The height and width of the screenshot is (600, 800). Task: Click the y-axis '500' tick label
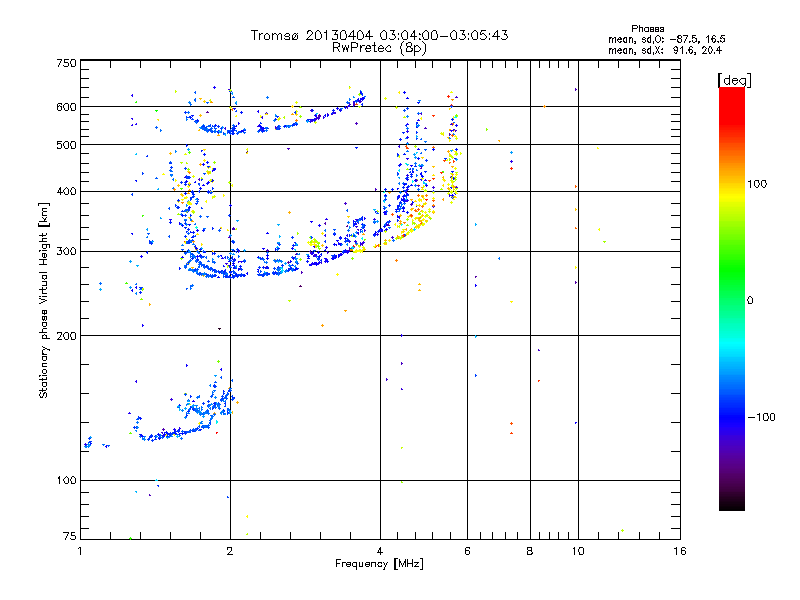coord(66,145)
